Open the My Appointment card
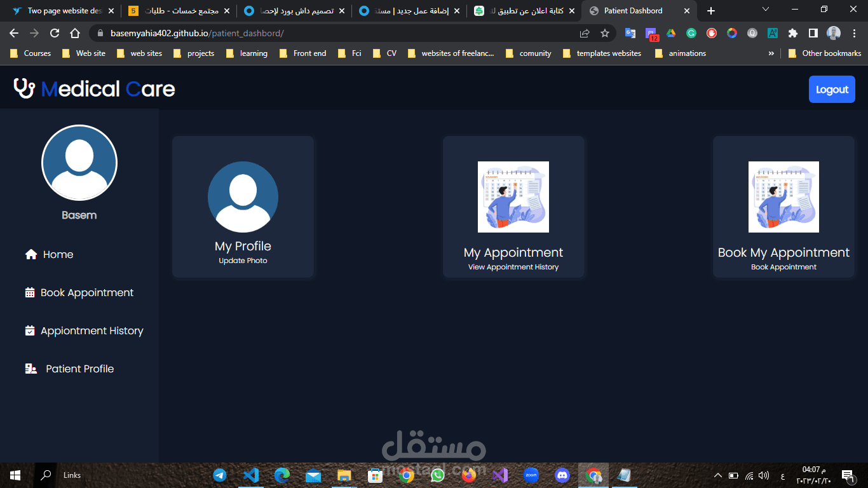This screenshot has height=488, width=868. coord(513,207)
